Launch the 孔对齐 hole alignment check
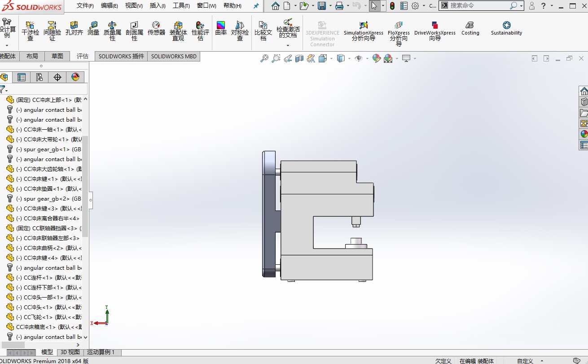Viewport: 588px width, 364px height. click(x=74, y=28)
